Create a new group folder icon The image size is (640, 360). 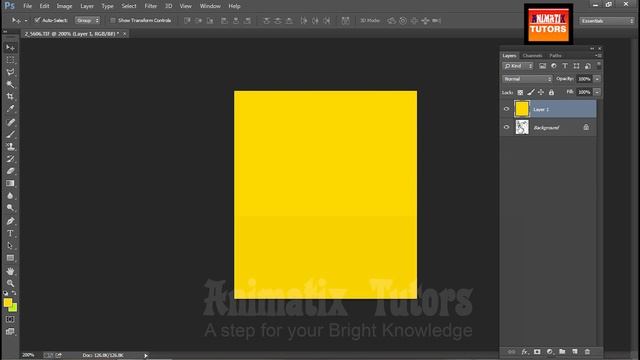pos(562,351)
